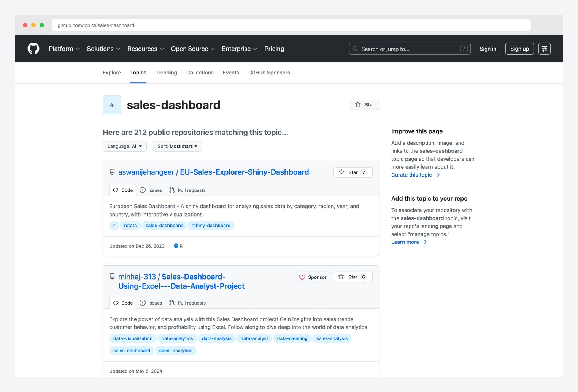Select the rstats topic tag

tap(130, 226)
